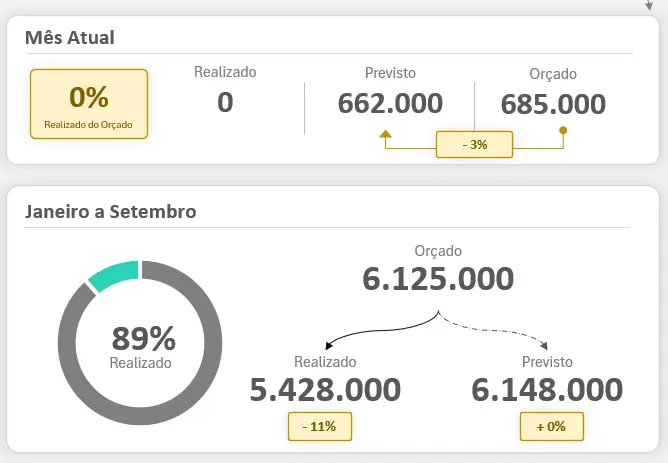Click the year-to-date Realizado value 5.428.000

(326, 389)
